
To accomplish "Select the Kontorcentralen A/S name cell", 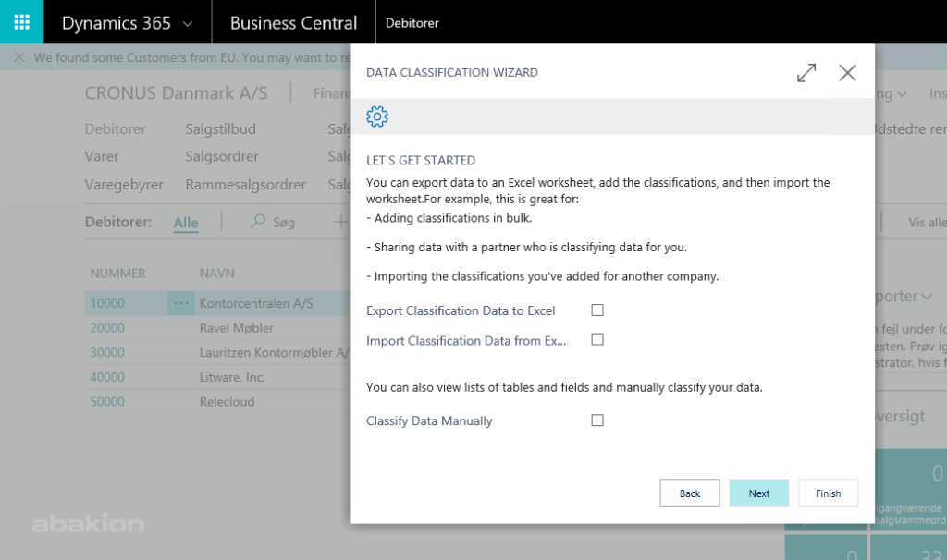I will (256, 303).
